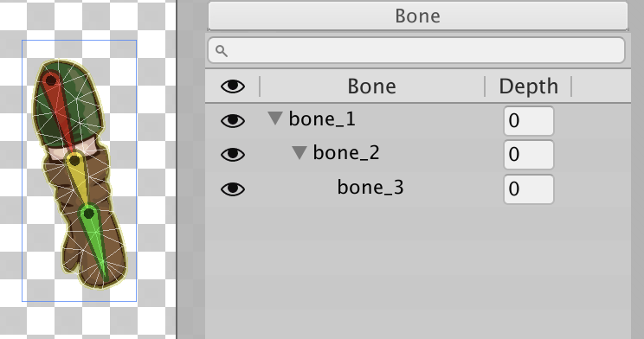
Task: Toggle visibility of bone_1
Action: pos(233,121)
